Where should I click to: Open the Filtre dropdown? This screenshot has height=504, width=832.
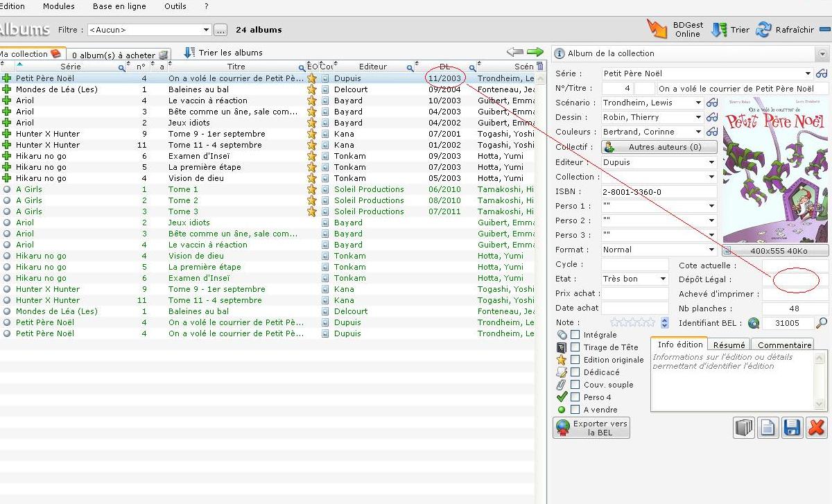(x=206, y=30)
